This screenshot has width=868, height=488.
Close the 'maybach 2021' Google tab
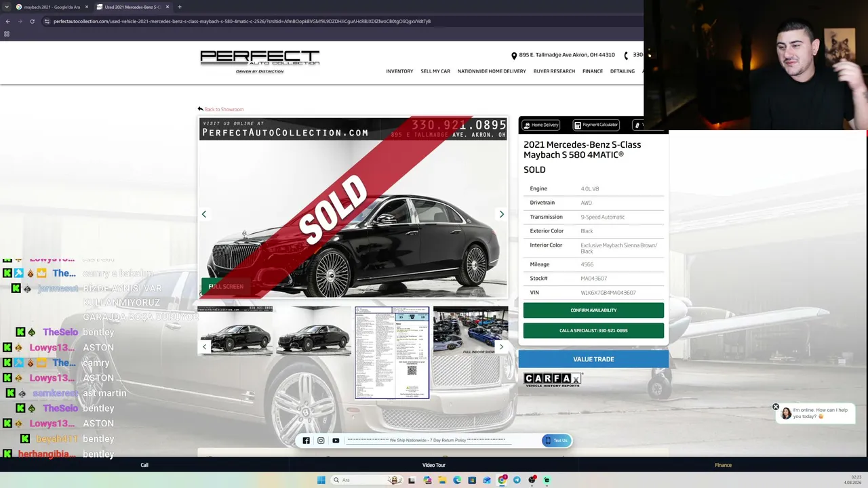86,7
